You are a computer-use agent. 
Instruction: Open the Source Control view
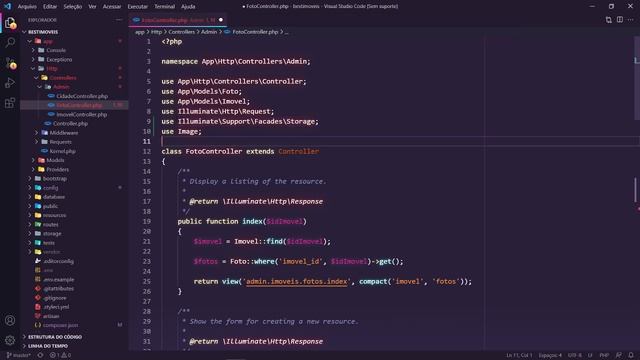click(10, 63)
